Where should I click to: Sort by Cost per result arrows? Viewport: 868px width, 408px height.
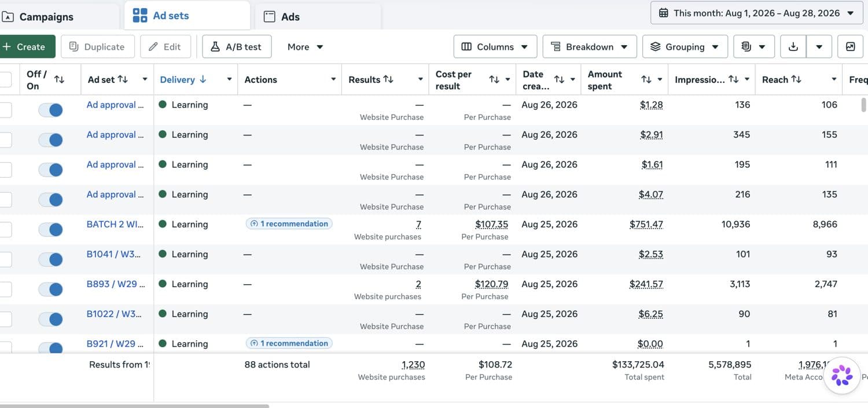(494, 79)
